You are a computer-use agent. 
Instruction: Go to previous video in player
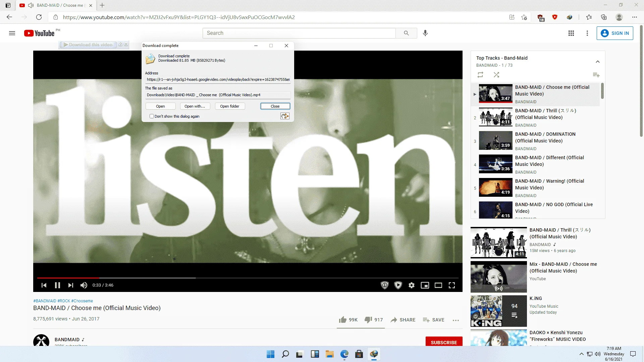(x=44, y=285)
